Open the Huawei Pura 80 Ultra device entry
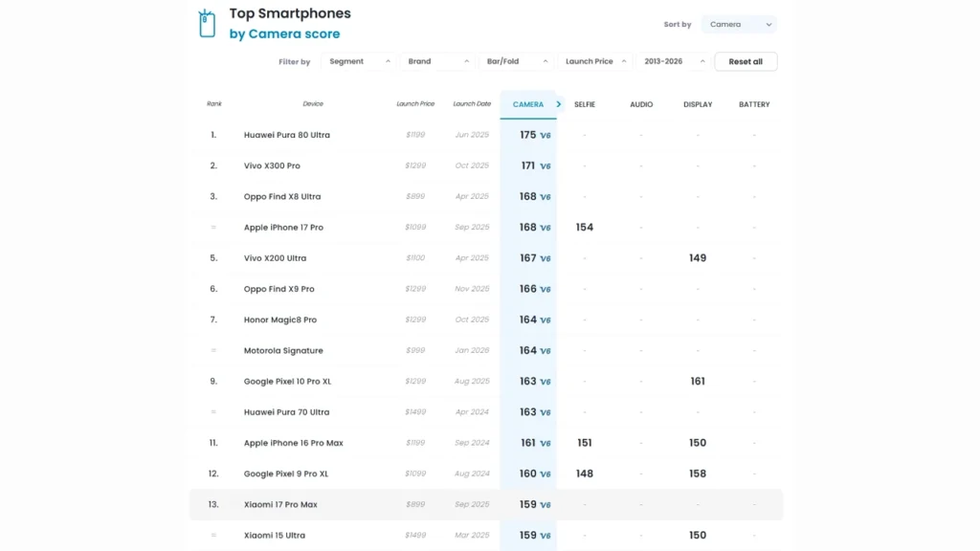 click(x=288, y=135)
